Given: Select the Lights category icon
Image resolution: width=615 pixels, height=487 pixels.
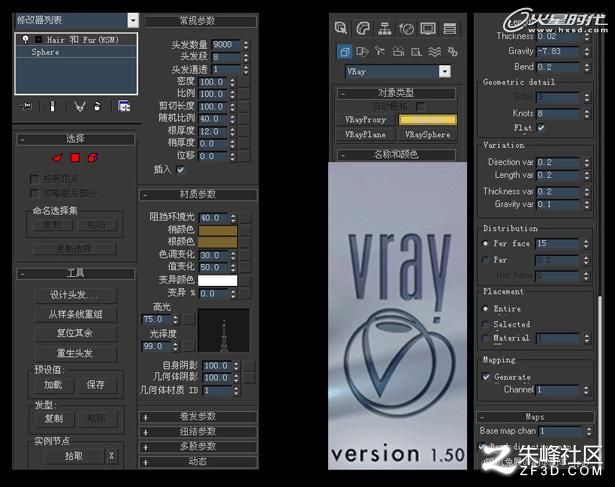Looking at the screenshot, I should click(380, 51).
